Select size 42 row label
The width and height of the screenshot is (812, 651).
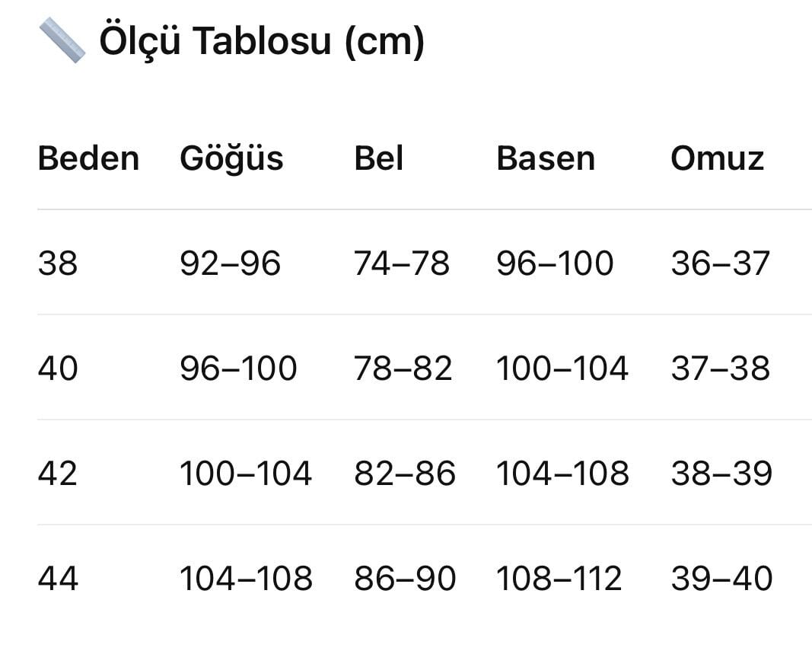pos(58,474)
